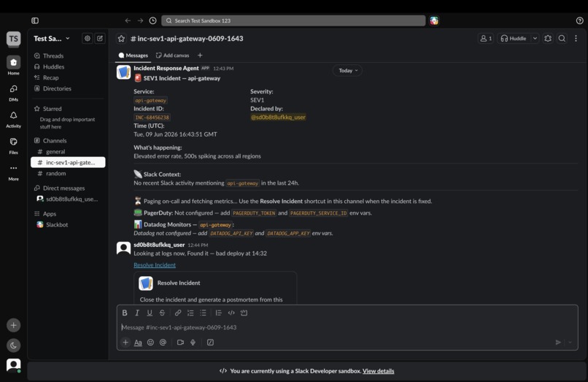
Task: Toggle underline formatting
Action: pyautogui.click(x=150, y=313)
